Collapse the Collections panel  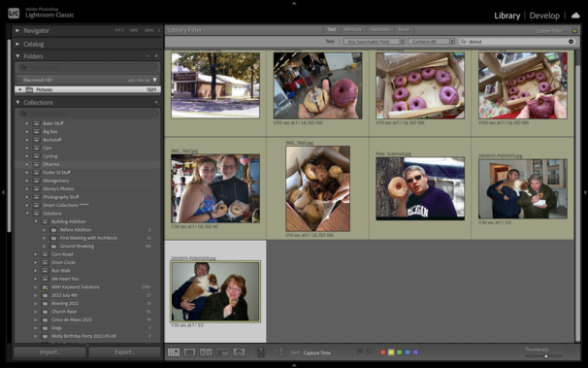tap(17, 102)
